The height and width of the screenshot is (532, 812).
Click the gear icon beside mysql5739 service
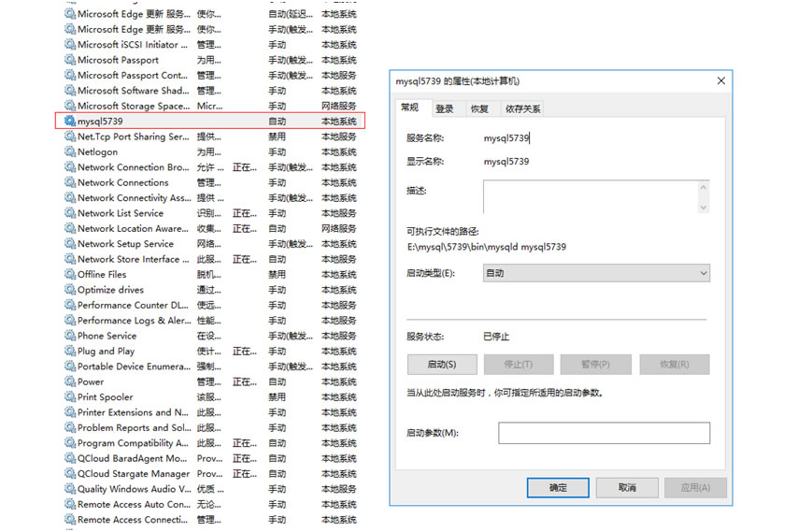tap(70, 122)
